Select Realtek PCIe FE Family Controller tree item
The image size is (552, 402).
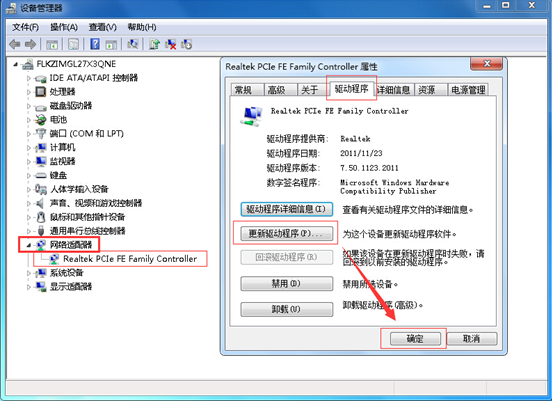pyautogui.click(x=130, y=259)
